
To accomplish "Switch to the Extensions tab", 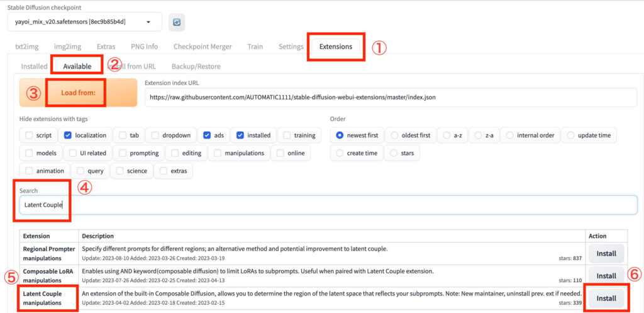I will [335, 47].
